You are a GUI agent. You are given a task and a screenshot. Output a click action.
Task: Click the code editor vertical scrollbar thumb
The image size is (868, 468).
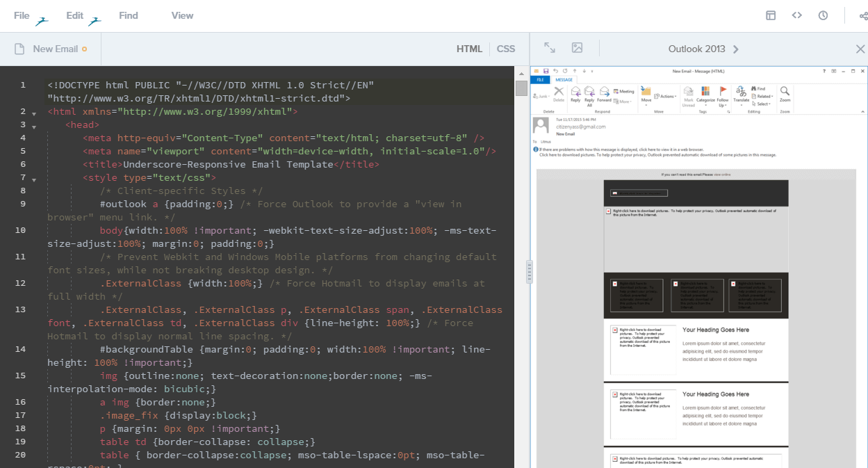click(x=521, y=88)
